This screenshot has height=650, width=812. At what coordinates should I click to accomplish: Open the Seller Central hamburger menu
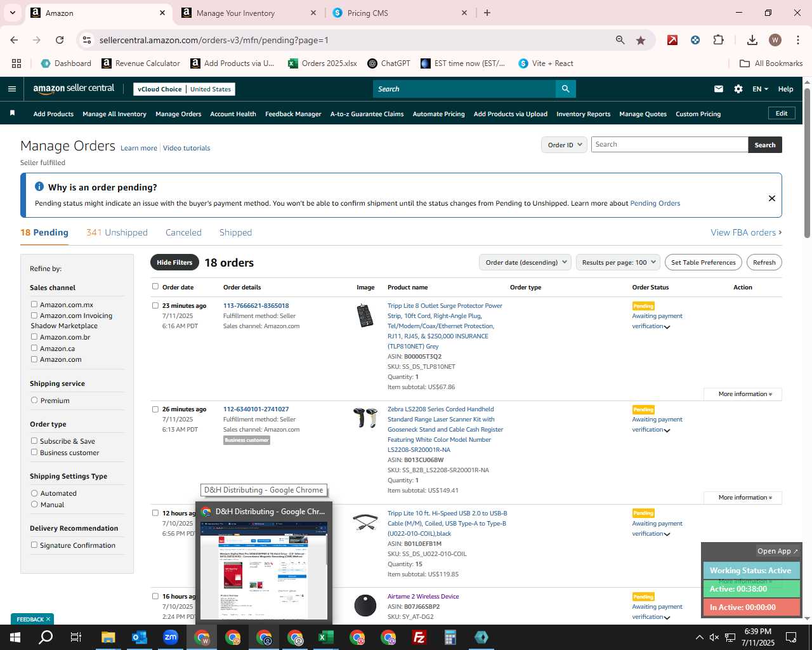tap(11, 89)
